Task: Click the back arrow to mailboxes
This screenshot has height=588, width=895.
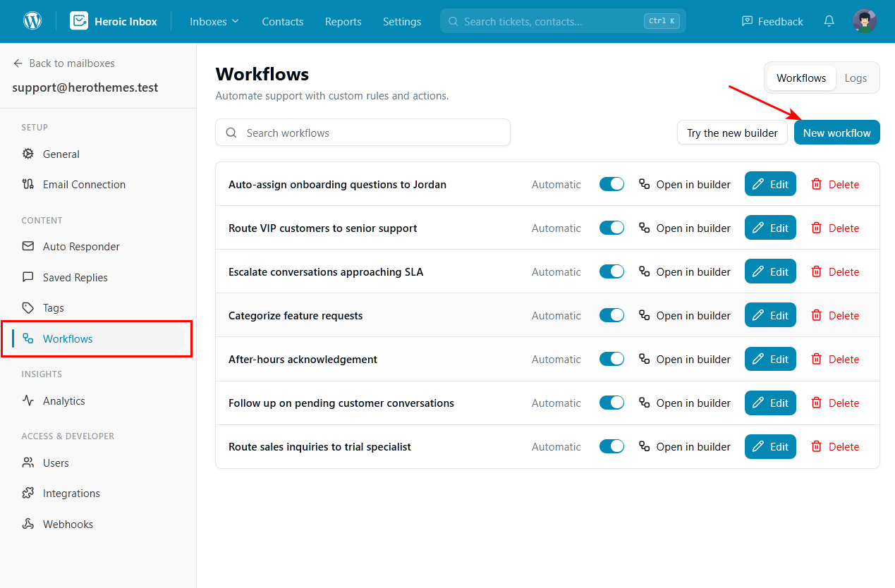Action: (x=18, y=63)
